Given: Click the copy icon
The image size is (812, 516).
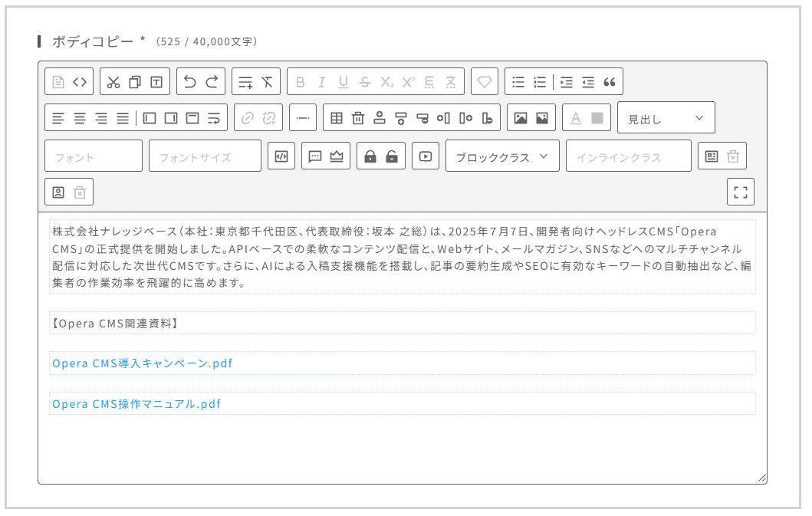Looking at the screenshot, I should pos(135,82).
